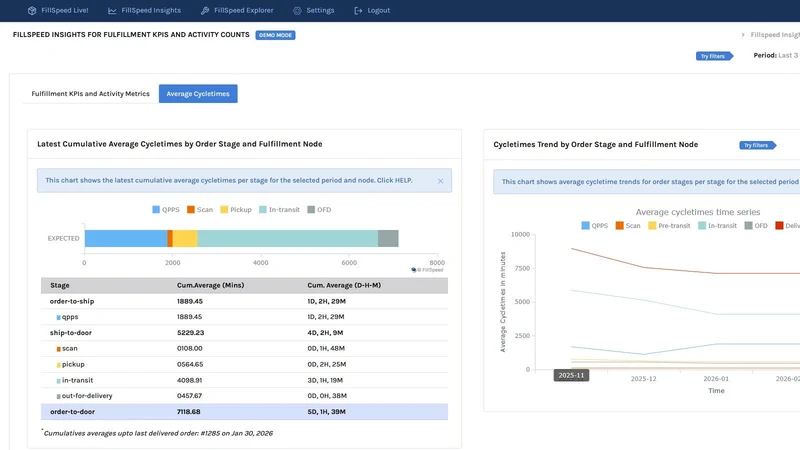Toggle In-transit legend in time series chart
Image resolution: width=800 pixels, height=450 pixels.
pyautogui.click(x=717, y=226)
